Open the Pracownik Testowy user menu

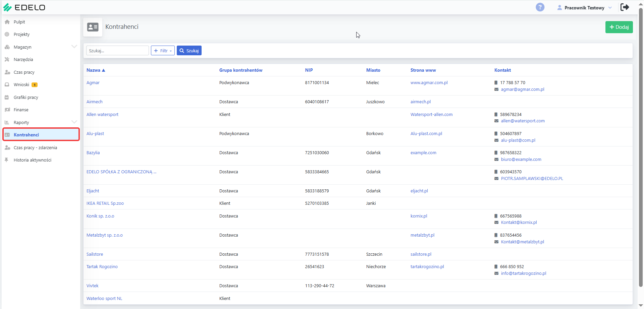click(584, 8)
